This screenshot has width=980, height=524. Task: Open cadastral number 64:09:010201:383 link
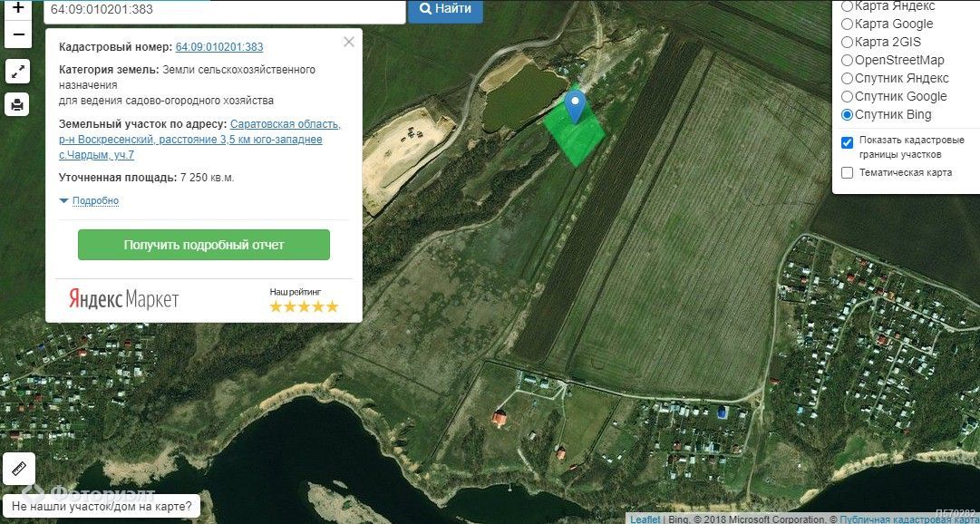click(219, 47)
